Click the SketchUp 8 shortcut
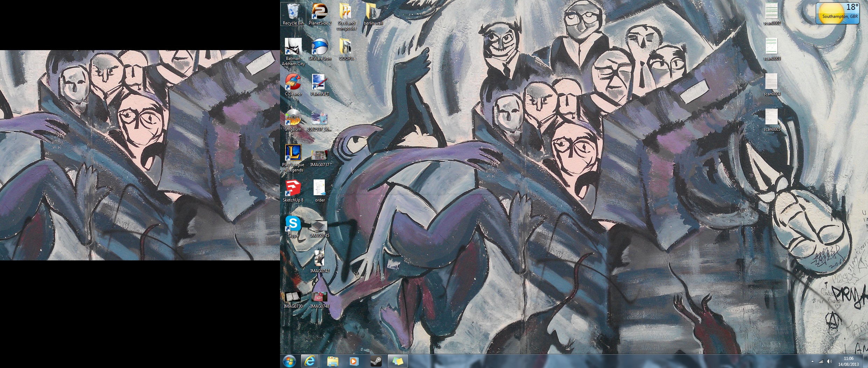 pyautogui.click(x=293, y=190)
